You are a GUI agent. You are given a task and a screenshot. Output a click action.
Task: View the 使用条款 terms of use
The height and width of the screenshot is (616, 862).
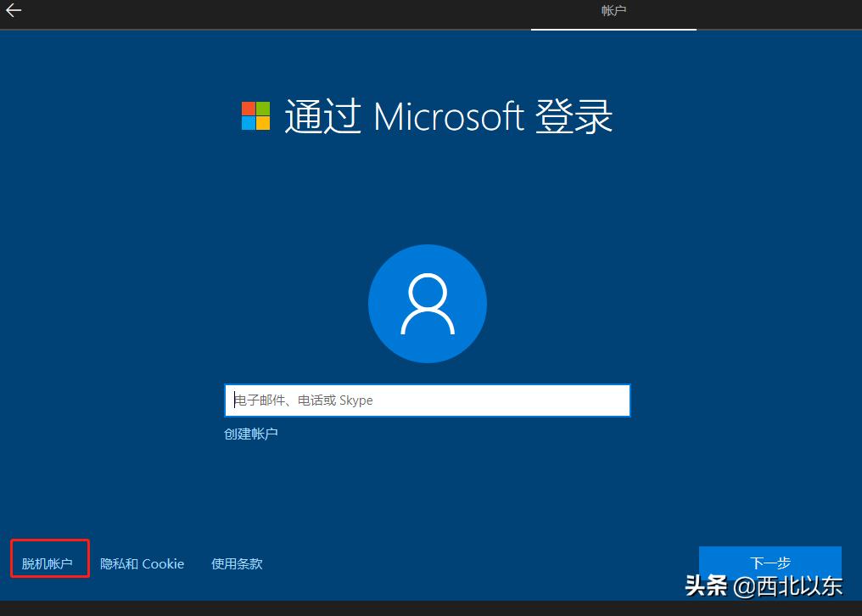pos(237,563)
